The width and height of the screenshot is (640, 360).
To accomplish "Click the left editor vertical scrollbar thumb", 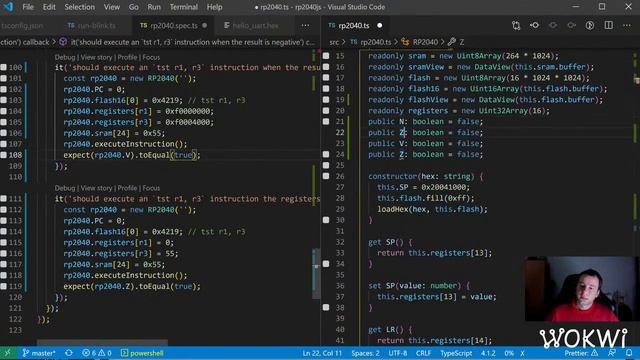I will point(316,274).
